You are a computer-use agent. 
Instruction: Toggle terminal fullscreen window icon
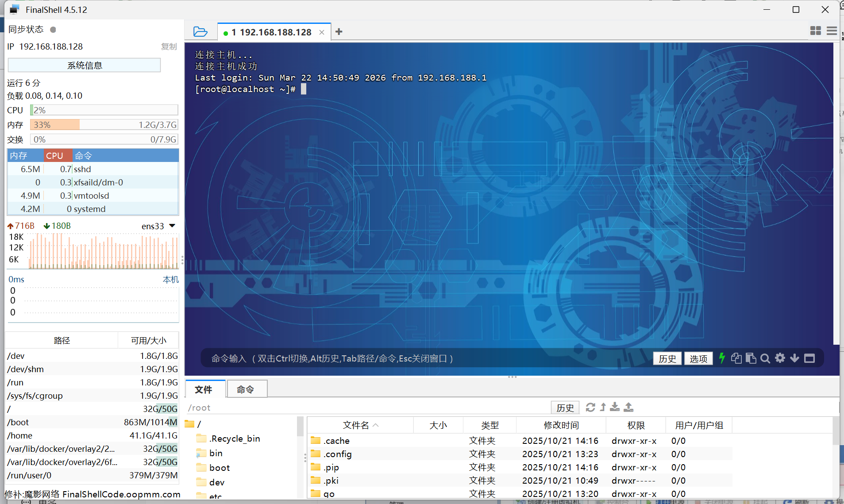click(x=809, y=358)
